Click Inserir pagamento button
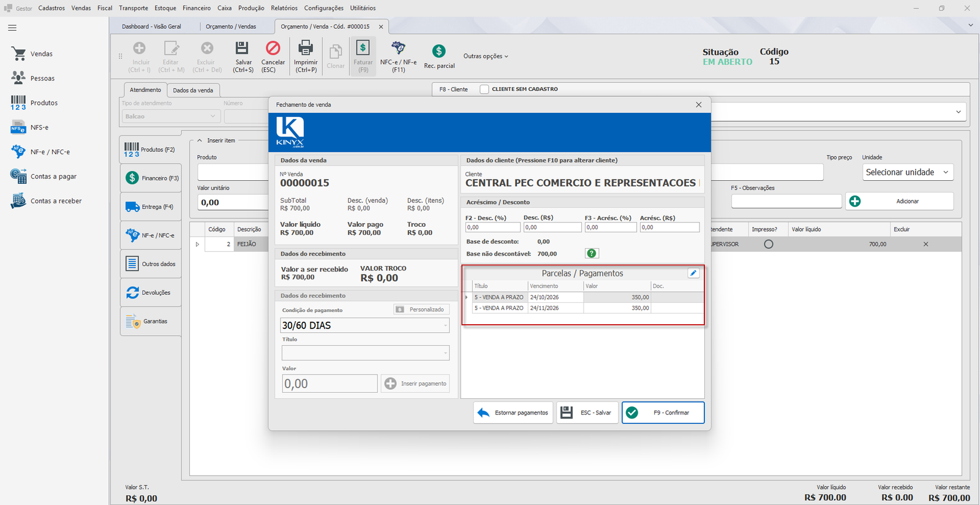Screen dimensions: 980x505 tap(415, 384)
